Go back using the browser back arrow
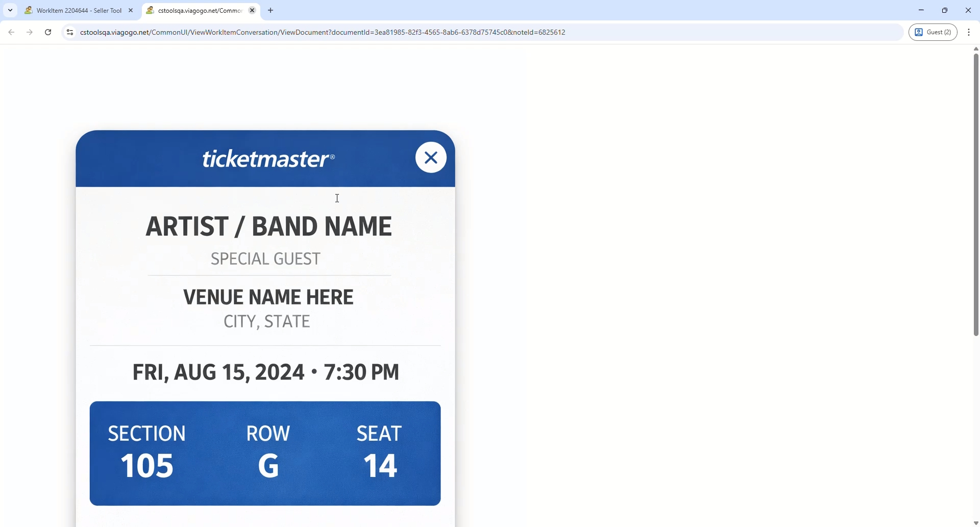Screen dimensions: 980x527 [11, 33]
